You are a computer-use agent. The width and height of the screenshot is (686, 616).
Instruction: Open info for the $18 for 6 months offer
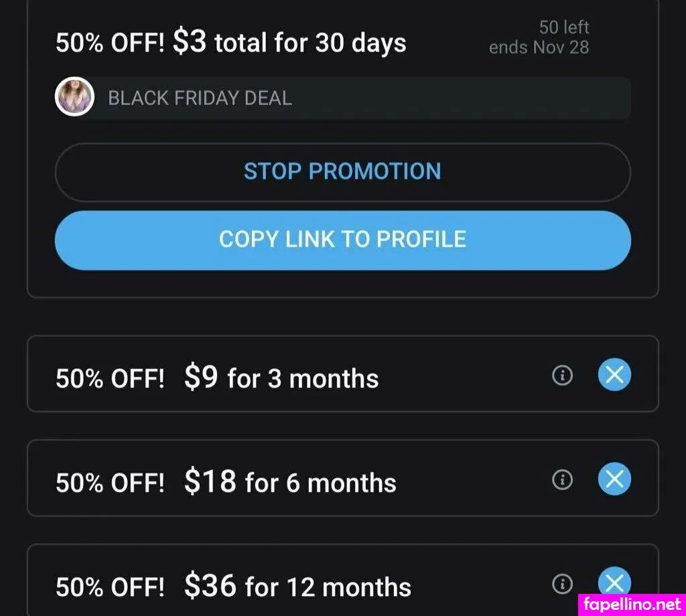pos(562,479)
